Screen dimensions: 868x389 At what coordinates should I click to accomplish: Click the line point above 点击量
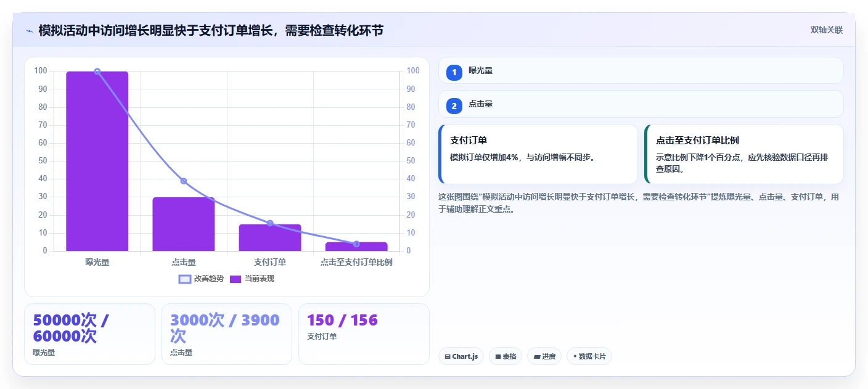click(184, 181)
